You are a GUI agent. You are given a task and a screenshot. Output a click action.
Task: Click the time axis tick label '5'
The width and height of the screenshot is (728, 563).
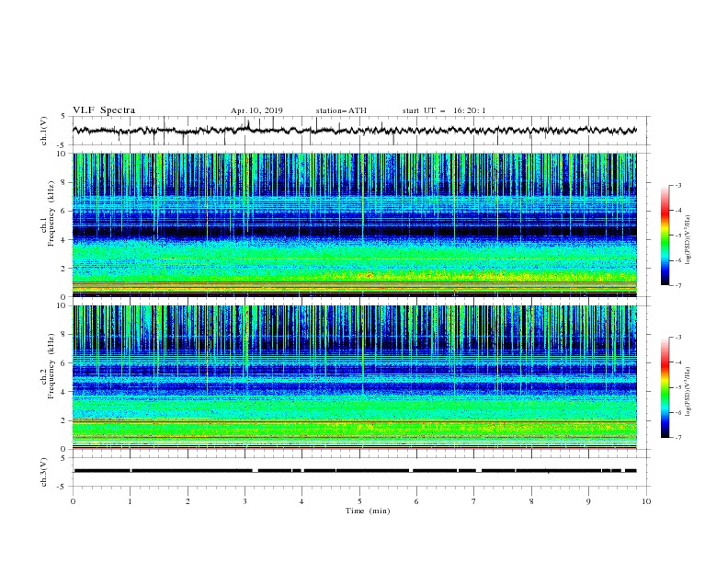[359, 501]
